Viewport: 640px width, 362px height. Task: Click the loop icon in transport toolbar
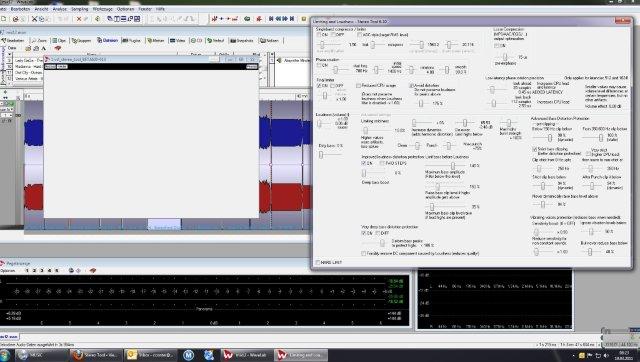pyautogui.click(x=247, y=19)
